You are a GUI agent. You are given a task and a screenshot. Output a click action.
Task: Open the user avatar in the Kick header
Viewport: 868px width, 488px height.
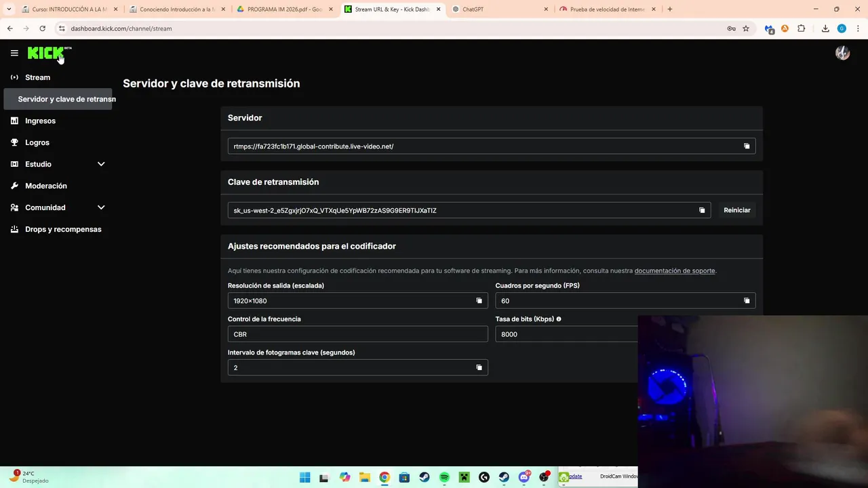click(843, 53)
